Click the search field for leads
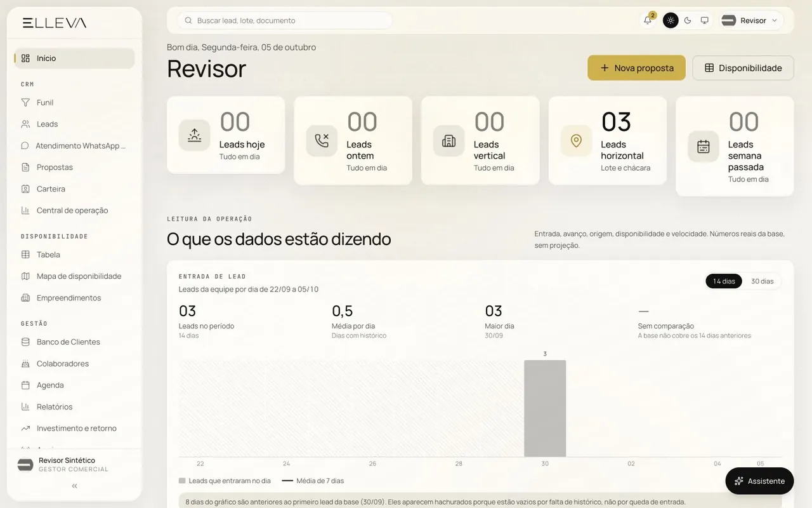This screenshot has width=812, height=508. (284, 20)
